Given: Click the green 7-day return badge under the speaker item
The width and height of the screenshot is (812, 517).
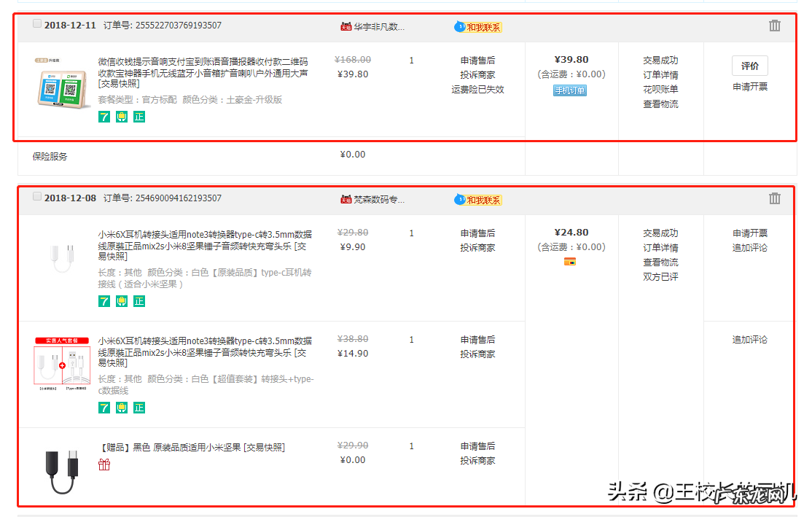Looking at the screenshot, I should [104, 117].
